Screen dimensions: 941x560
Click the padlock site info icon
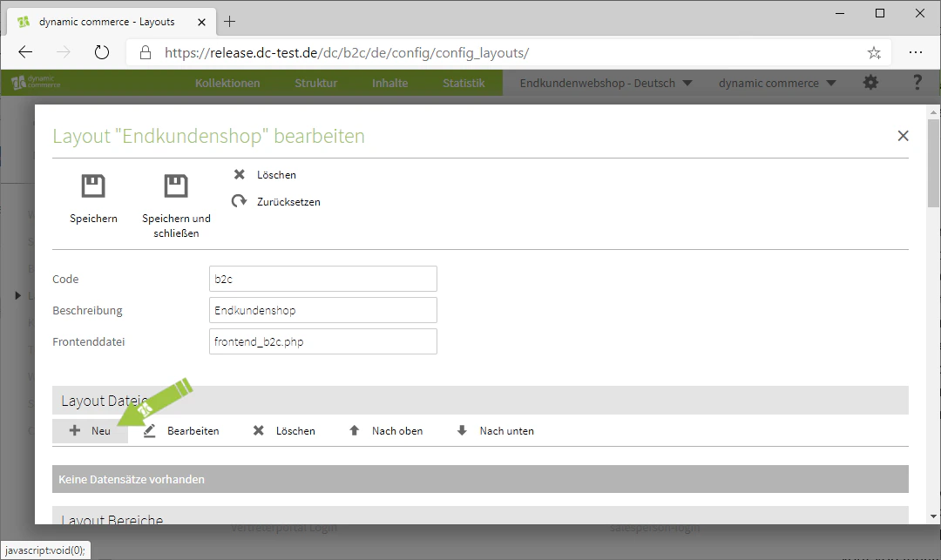[x=146, y=53]
